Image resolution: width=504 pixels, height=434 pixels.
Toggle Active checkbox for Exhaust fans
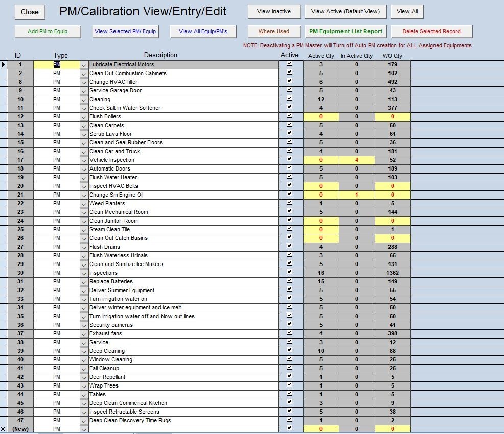coord(290,333)
